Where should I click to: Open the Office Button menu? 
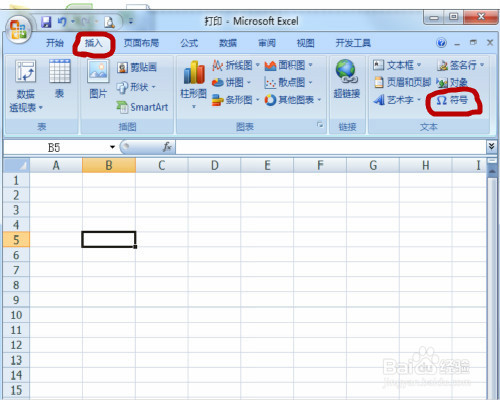(x=18, y=29)
